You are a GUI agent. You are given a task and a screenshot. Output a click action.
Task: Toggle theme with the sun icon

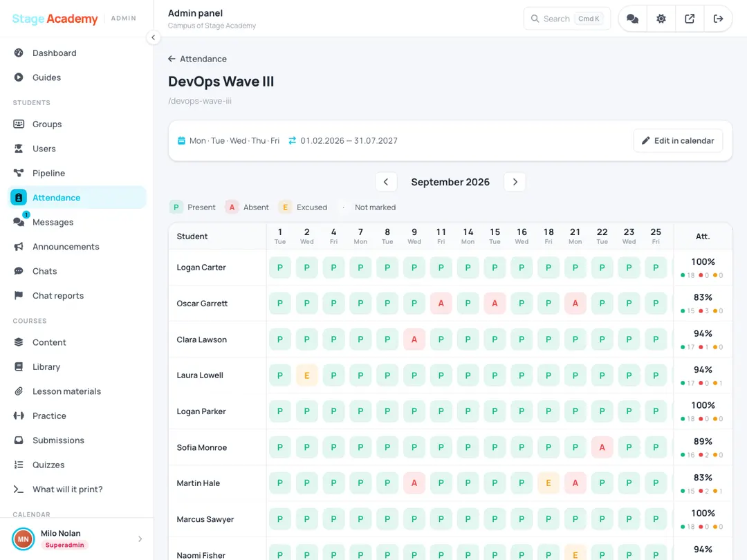661,19
